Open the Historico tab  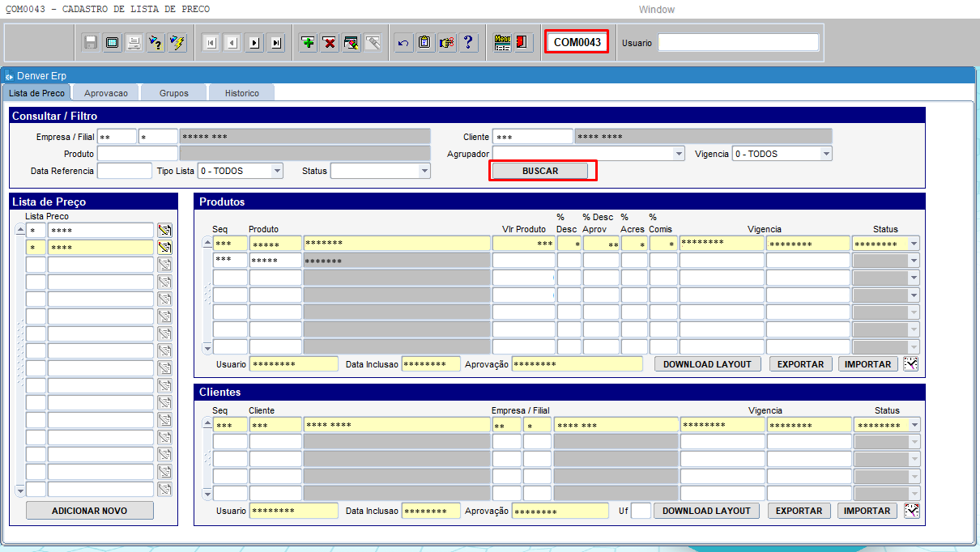tap(242, 93)
